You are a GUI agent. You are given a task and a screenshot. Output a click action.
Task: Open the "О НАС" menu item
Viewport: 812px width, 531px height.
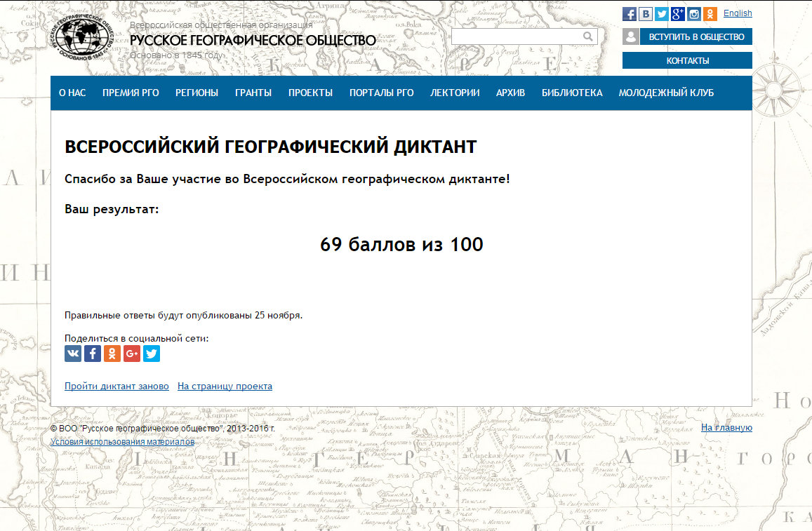[72, 93]
